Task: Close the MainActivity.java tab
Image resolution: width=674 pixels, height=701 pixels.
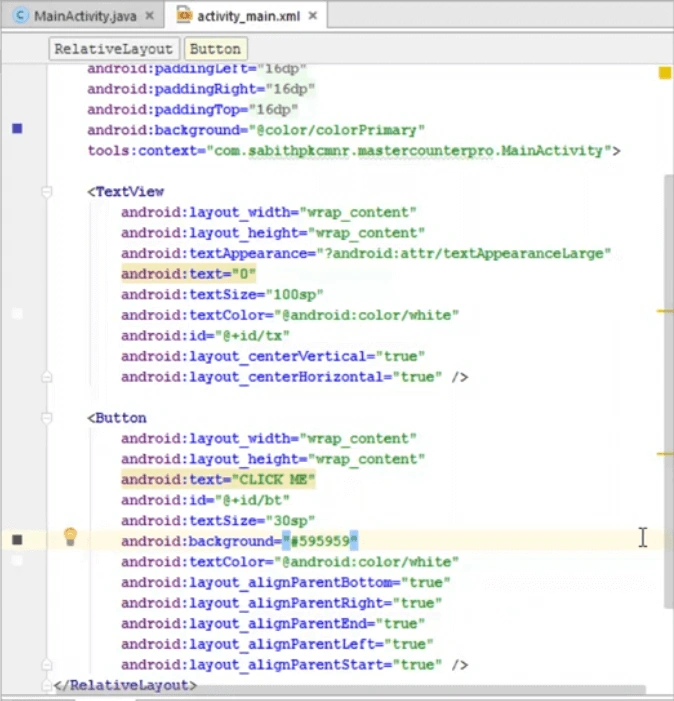Action: coord(150,16)
